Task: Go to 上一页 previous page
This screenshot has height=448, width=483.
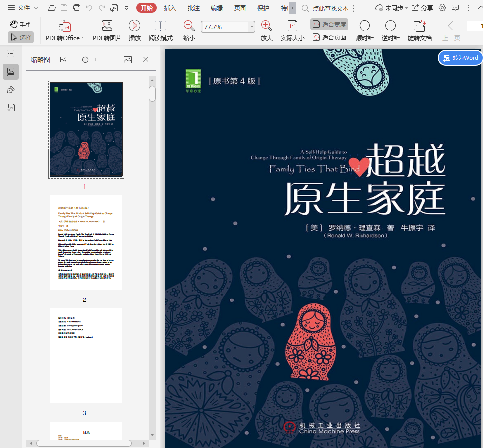Action: pos(451,30)
